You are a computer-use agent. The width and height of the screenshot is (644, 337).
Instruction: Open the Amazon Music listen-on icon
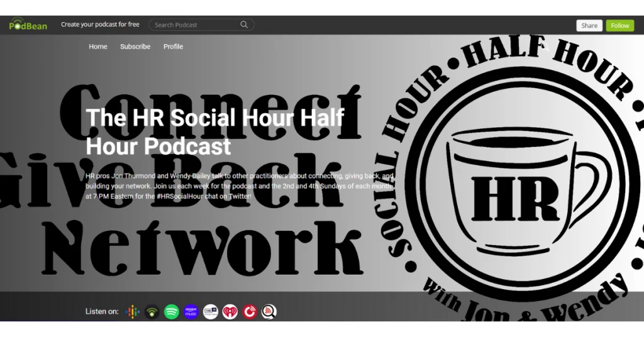(191, 312)
